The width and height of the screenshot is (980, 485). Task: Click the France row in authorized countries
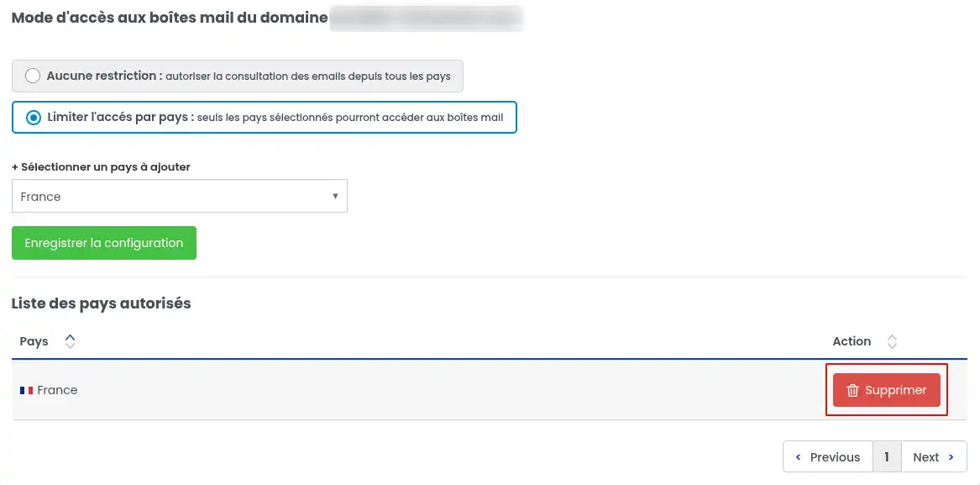click(x=490, y=390)
